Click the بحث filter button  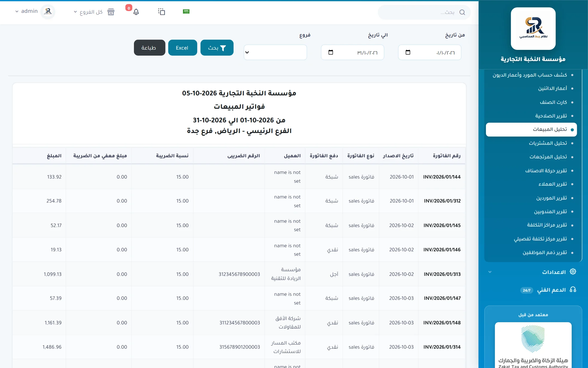tap(217, 48)
